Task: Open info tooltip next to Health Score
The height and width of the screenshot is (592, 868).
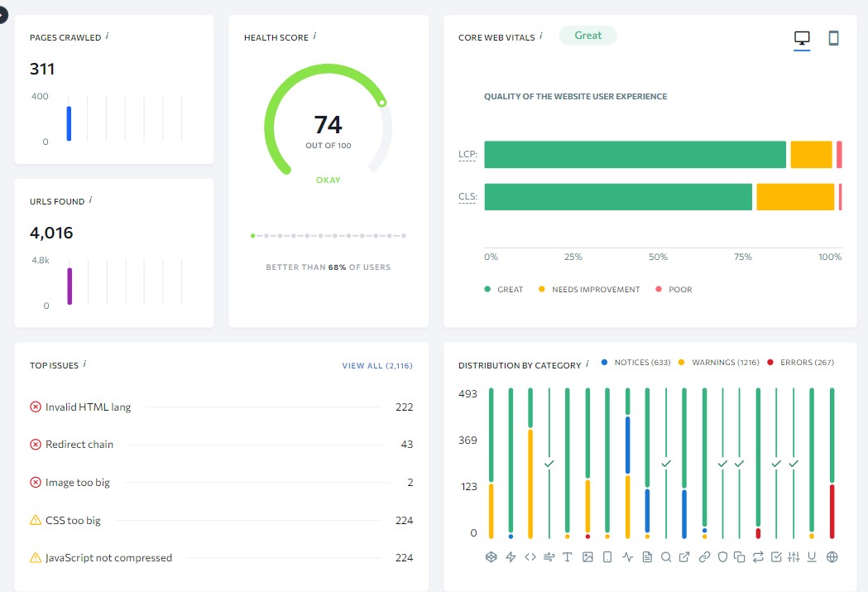Action: point(314,36)
